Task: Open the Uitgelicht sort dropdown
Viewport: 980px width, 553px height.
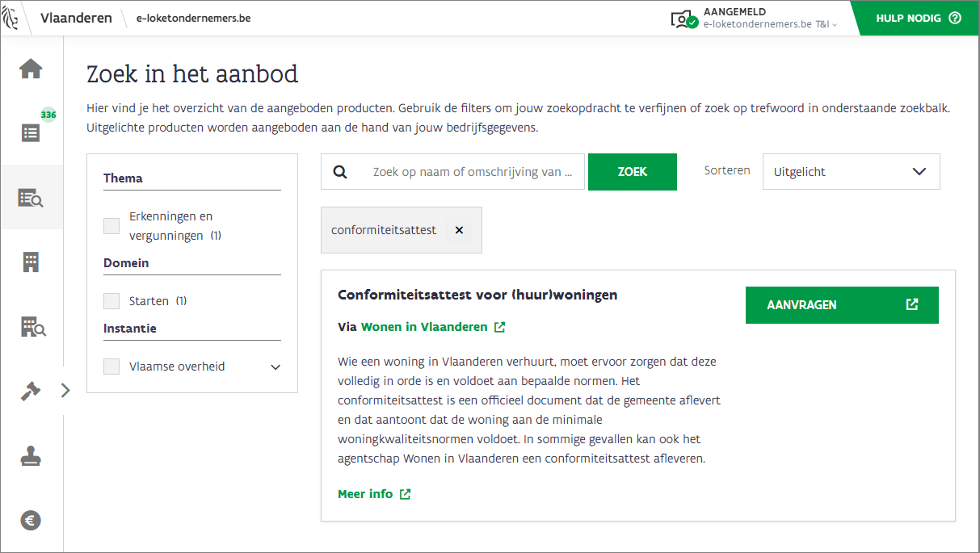Action: (x=851, y=172)
